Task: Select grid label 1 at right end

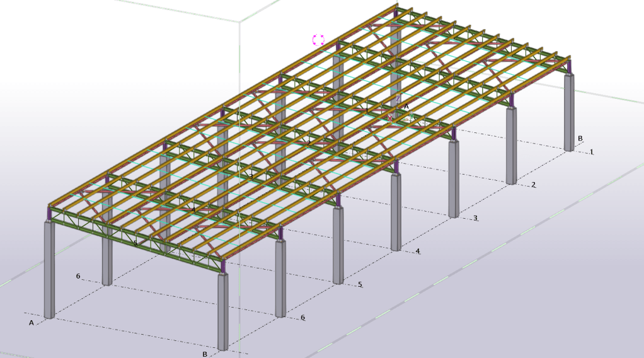Action: pos(592,152)
